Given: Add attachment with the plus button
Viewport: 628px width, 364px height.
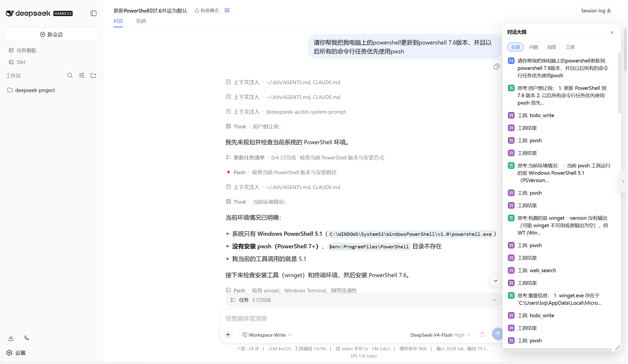Looking at the screenshot, I should coord(228,335).
